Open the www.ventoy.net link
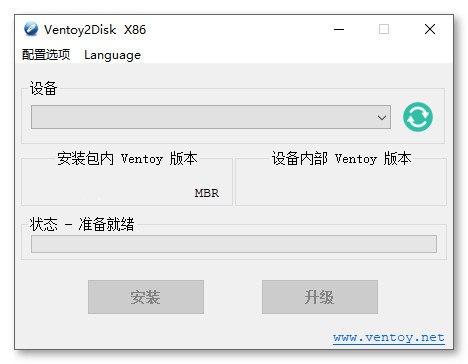The image size is (468, 364). click(388, 337)
